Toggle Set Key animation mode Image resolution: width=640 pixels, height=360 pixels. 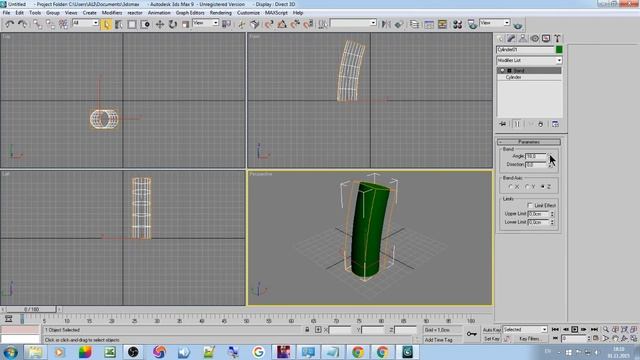491,339
